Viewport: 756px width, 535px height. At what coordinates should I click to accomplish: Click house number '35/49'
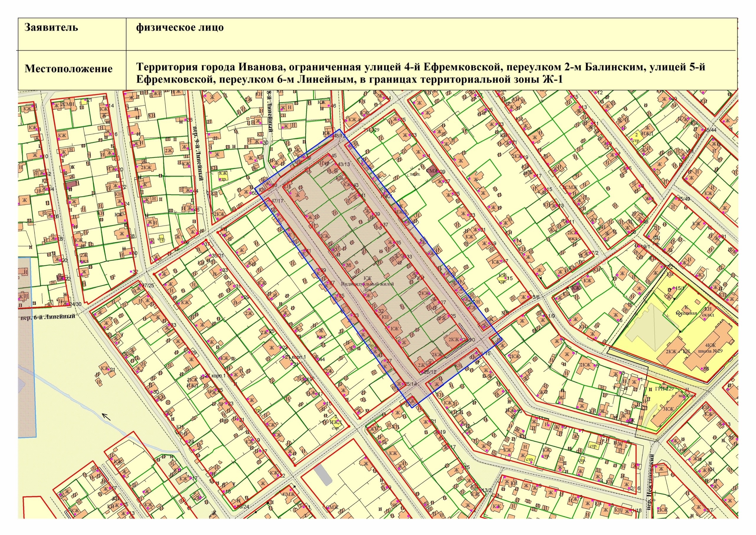(x=684, y=199)
